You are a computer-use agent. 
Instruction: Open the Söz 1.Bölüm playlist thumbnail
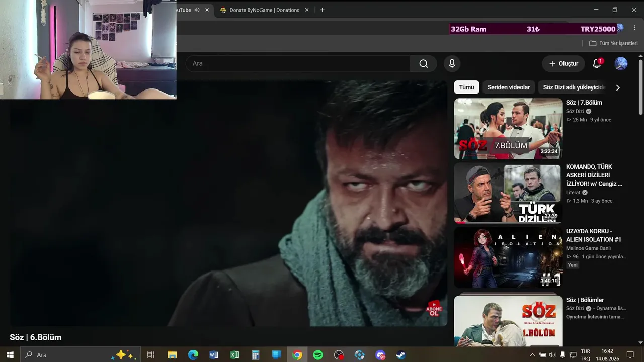tap(508, 321)
